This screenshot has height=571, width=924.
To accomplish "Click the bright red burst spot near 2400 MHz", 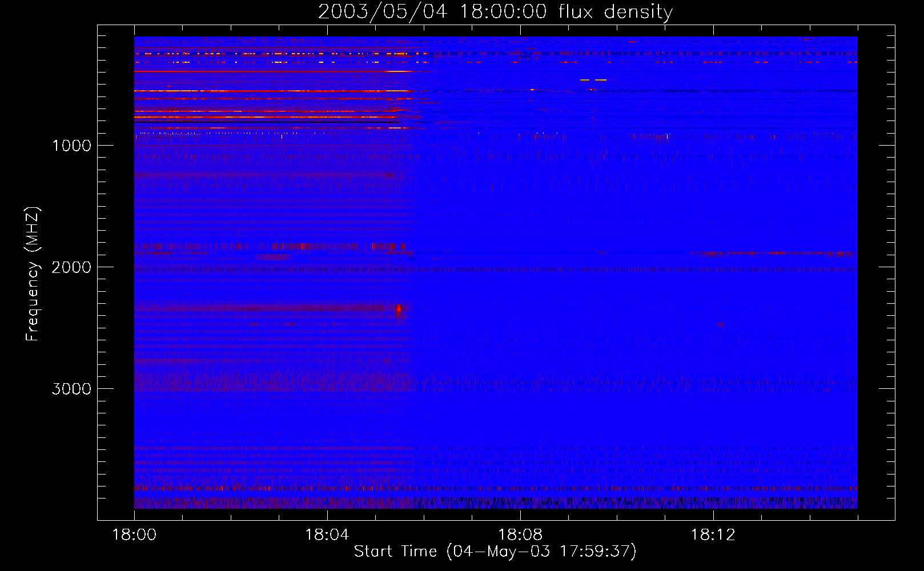I will click(399, 310).
